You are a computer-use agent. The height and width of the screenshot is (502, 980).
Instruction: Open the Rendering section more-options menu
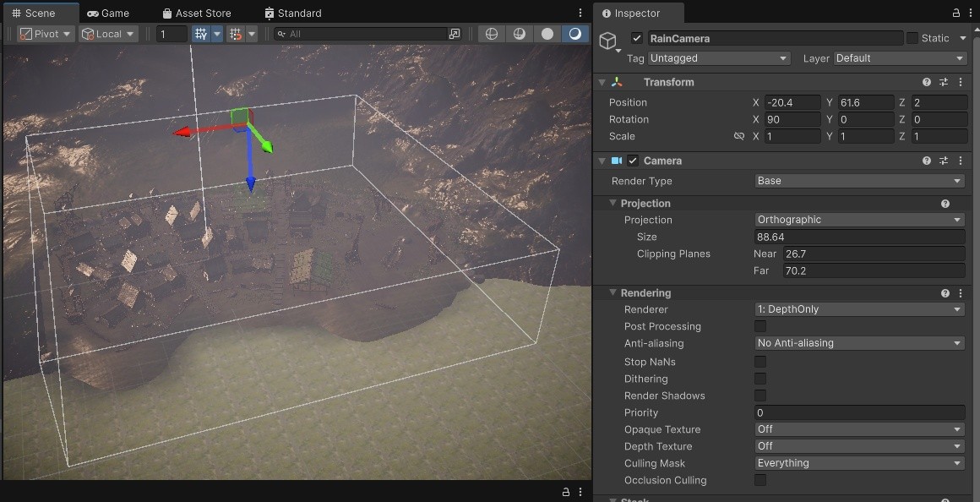coord(961,292)
